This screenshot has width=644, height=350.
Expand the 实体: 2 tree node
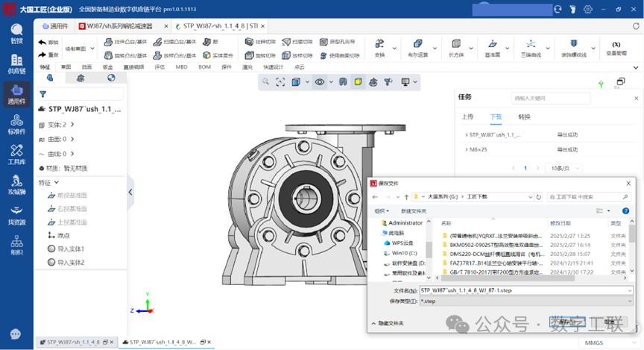click(x=72, y=124)
